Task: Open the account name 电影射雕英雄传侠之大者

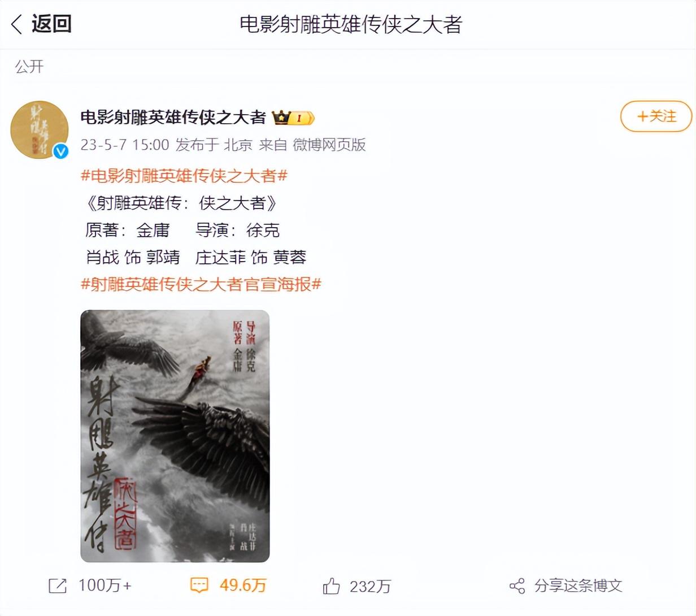Action: click(x=173, y=118)
